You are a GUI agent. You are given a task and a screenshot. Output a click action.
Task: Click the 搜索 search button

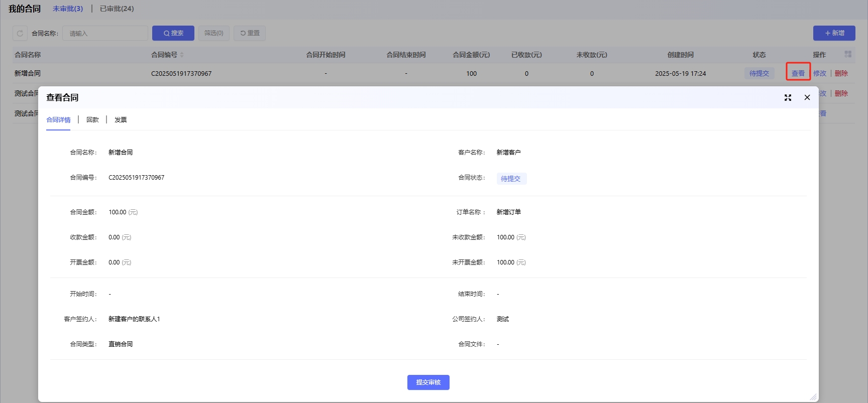[173, 33]
